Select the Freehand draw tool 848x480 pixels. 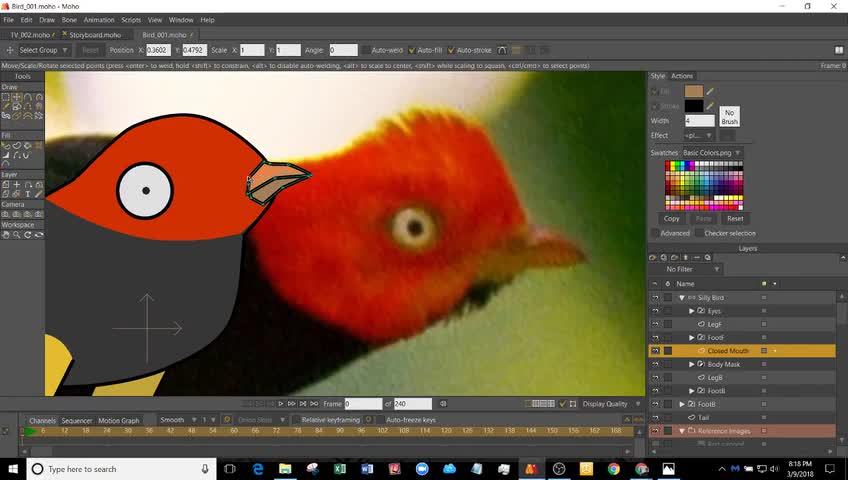[5, 106]
